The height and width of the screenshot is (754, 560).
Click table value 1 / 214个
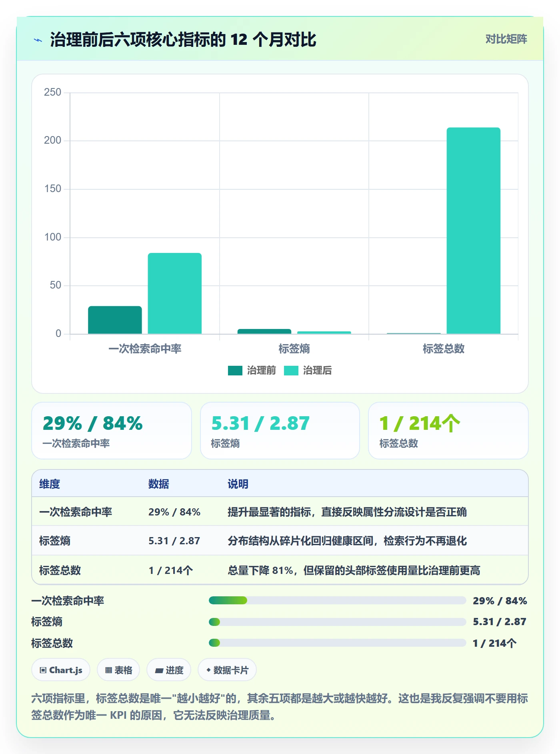point(171,570)
